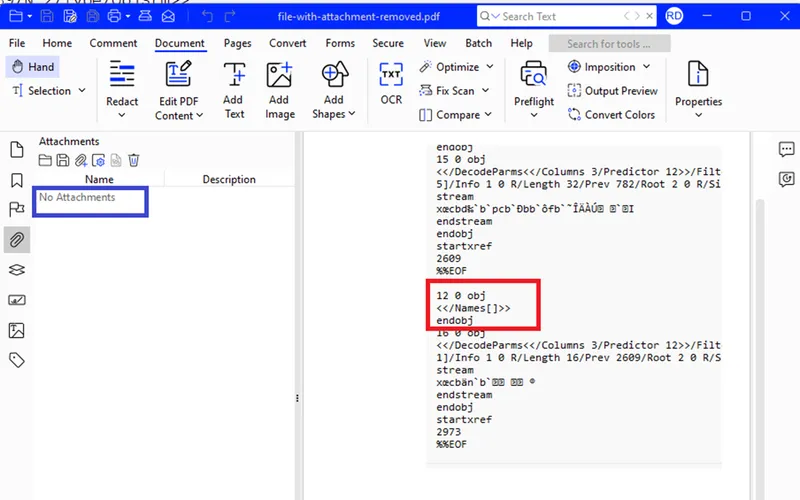Viewport: 800px width, 500px height.
Task: Click attachment settings gear icon in panel
Action: click(98, 161)
